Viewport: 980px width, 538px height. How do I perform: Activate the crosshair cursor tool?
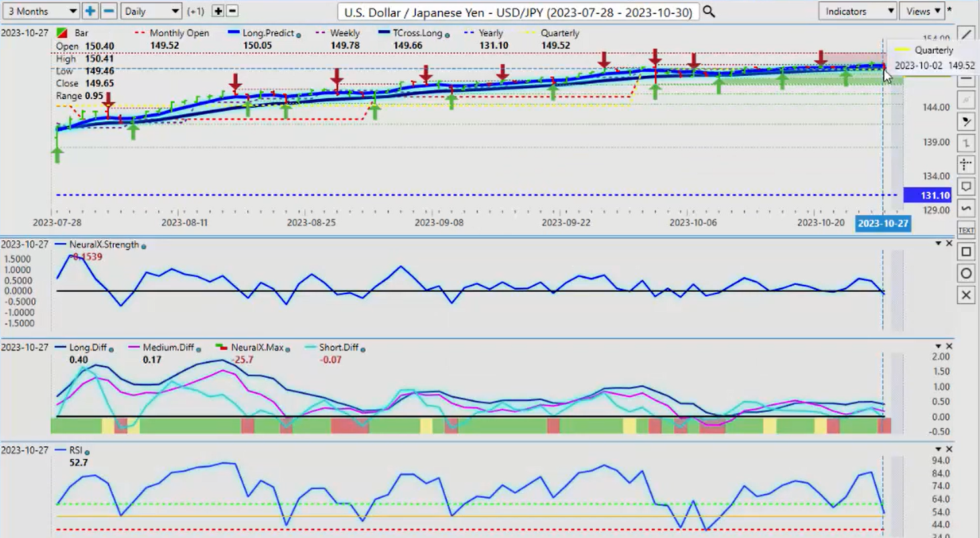click(x=966, y=165)
